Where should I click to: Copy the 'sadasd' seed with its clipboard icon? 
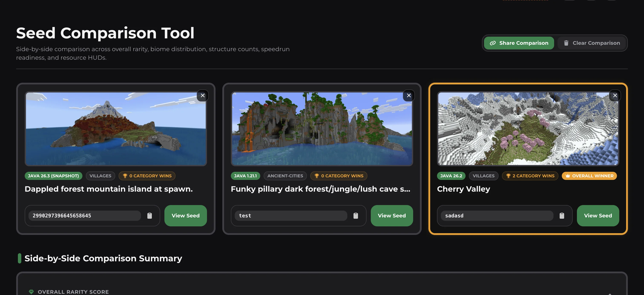click(562, 216)
